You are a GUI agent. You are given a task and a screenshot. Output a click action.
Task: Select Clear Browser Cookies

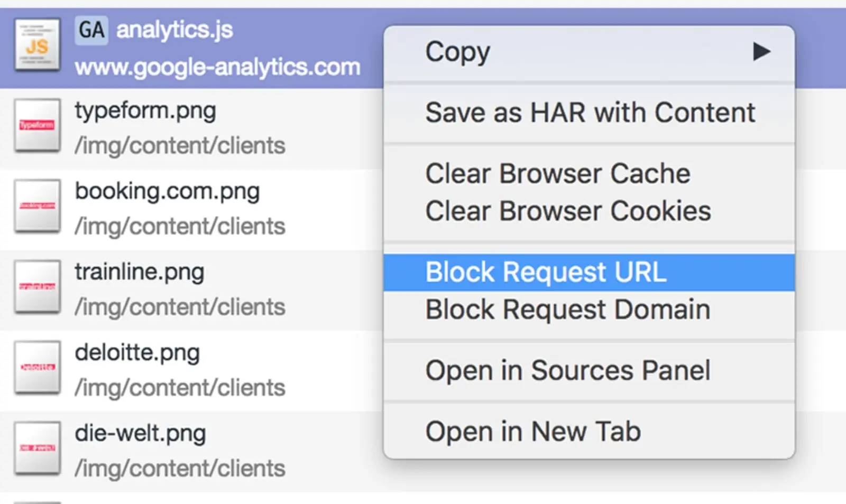(x=568, y=211)
